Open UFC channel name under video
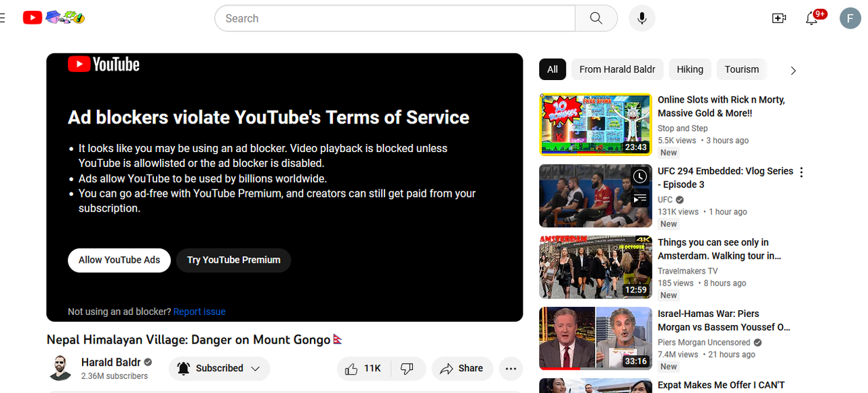This screenshot has width=868, height=393. tap(665, 200)
